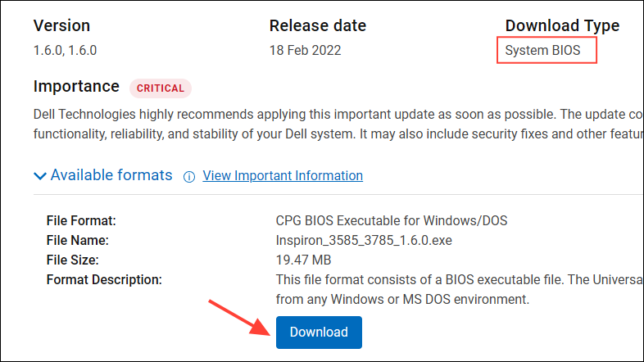Click the CPG BIOS Executable format text
Screen dimensions: 644x362
392,220
